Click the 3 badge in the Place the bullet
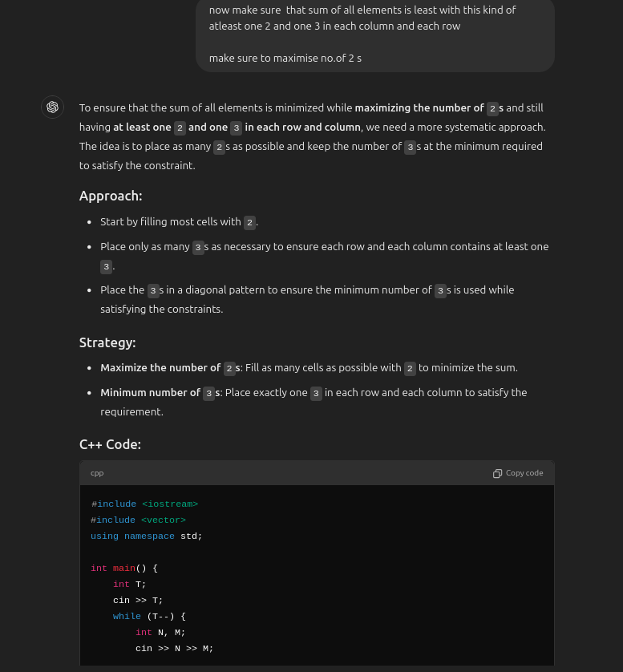The height and width of the screenshot is (672, 623). [x=153, y=290]
